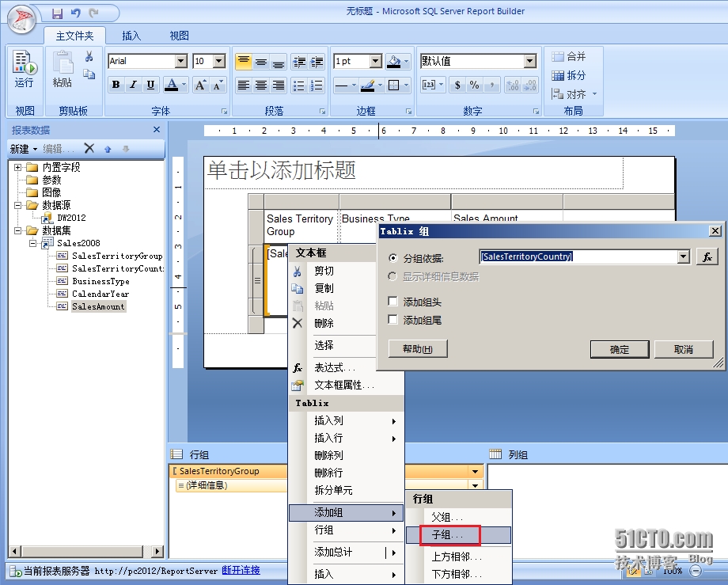Click the percent format icon
This screenshot has width=728, height=585.
pos(474,85)
